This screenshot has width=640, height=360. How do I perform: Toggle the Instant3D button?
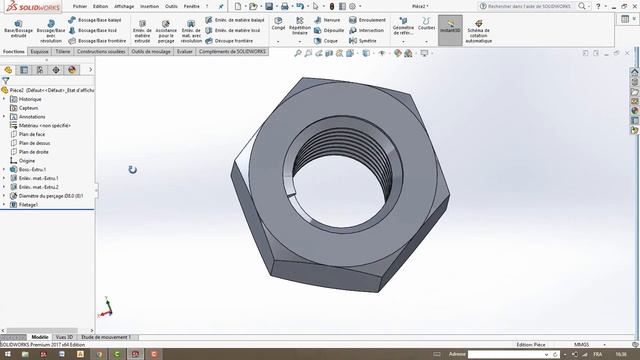pos(450,30)
